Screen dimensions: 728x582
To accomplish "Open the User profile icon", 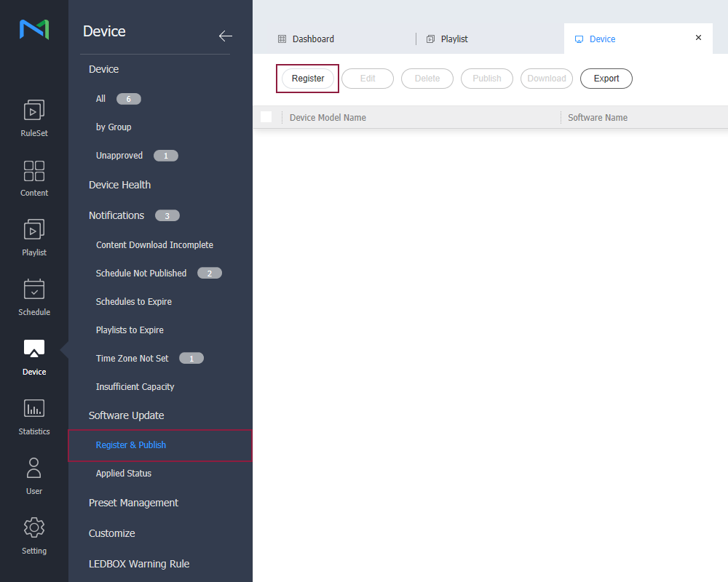I will tap(34, 469).
